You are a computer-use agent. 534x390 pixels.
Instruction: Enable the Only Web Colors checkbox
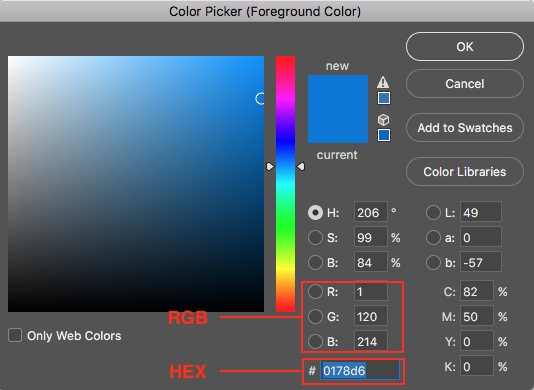tap(15, 335)
